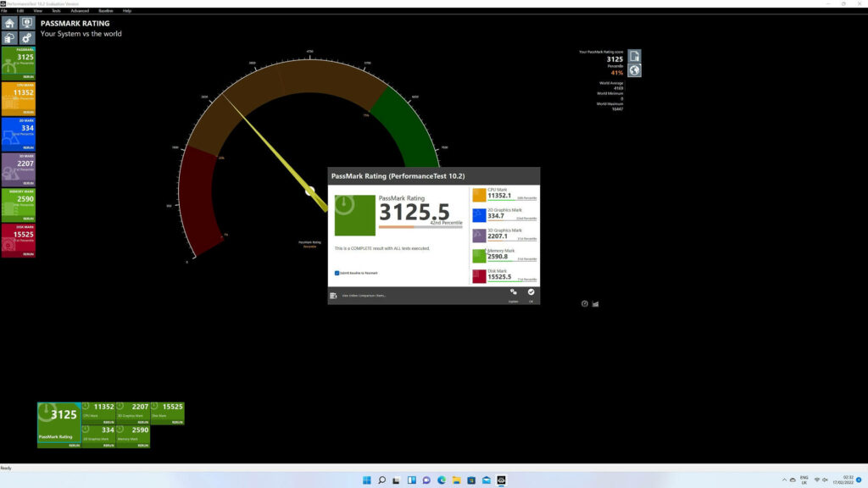The width and height of the screenshot is (868, 488).
Task: Click the purple 3D Graphics Mark icon in dialog
Action: pyautogui.click(x=480, y=236)
